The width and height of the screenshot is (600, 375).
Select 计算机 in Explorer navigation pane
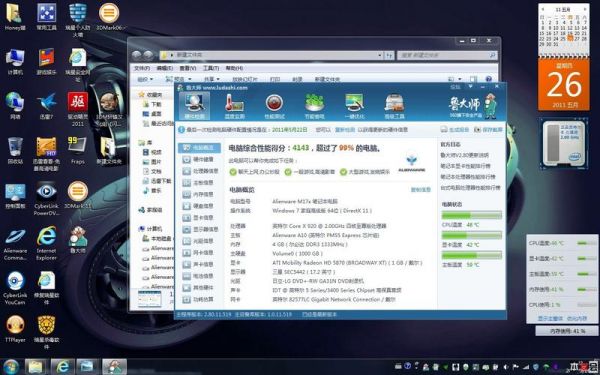150,229
